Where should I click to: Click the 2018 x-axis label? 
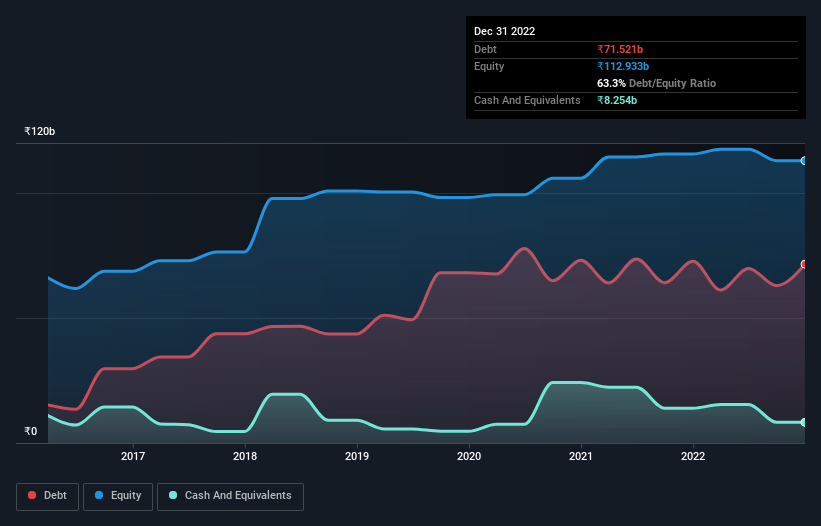(x=245, y=456)
